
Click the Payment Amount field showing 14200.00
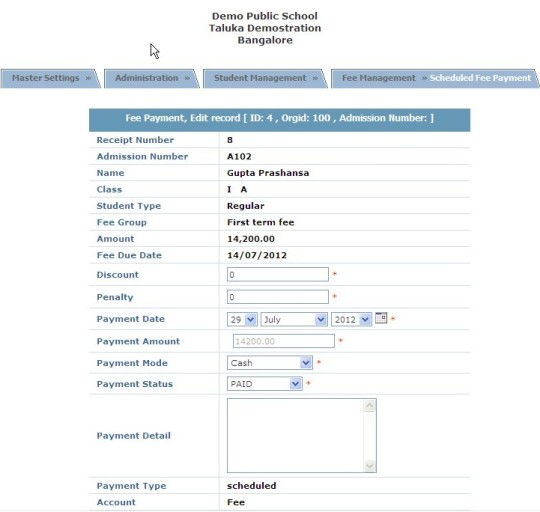click(x=283, y=341)
